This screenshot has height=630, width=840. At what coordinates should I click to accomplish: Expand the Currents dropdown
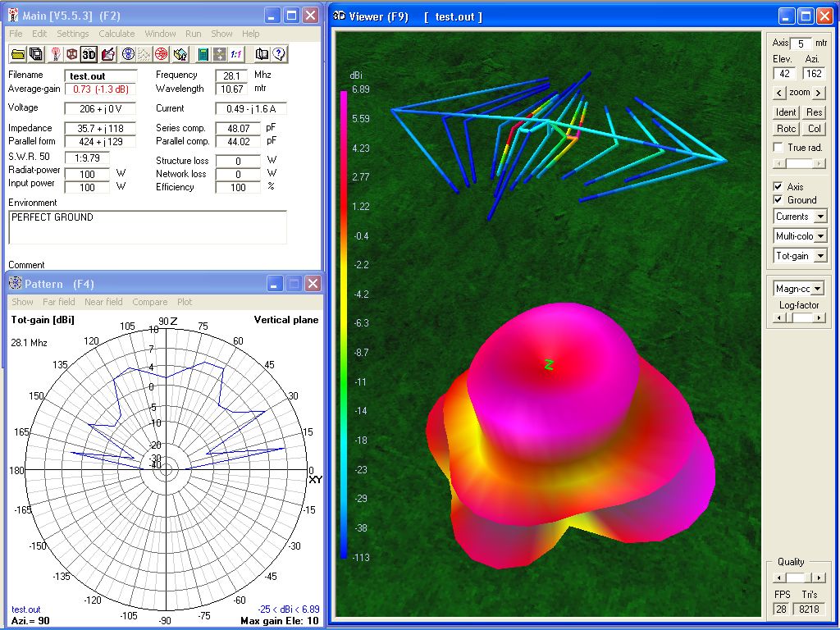(x=820, y=217)
